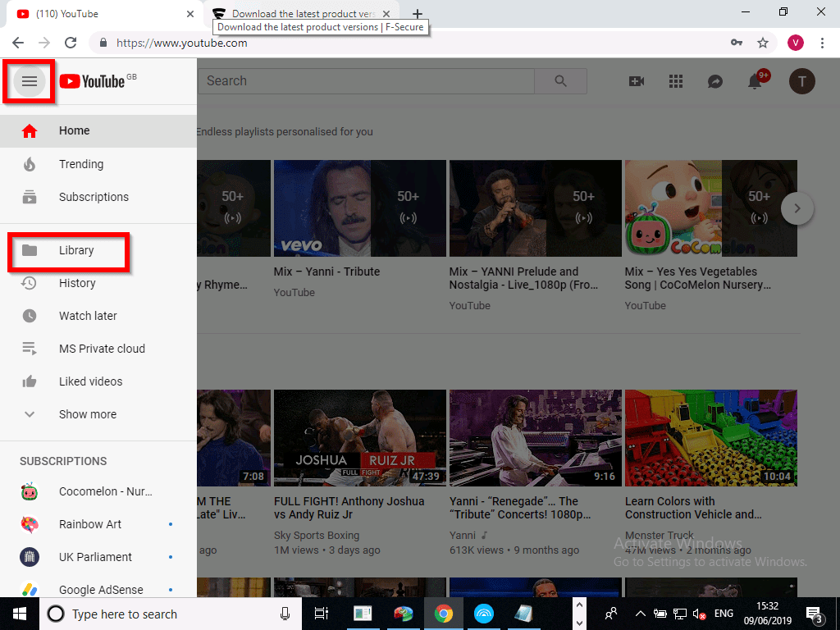Switch to the F-Secure download tab
The width and height of the screenshot is (840, 630).
303,14
